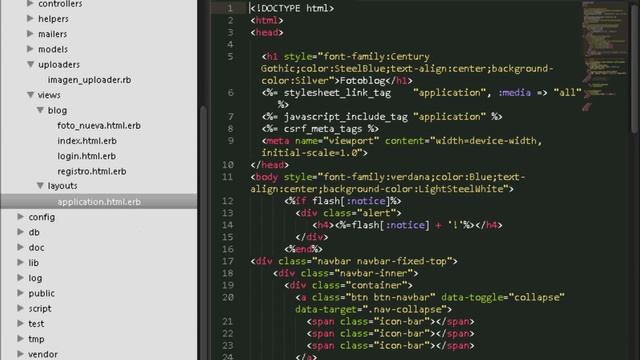
Task: Expand the log folder arrow
Action: point(20,278)
